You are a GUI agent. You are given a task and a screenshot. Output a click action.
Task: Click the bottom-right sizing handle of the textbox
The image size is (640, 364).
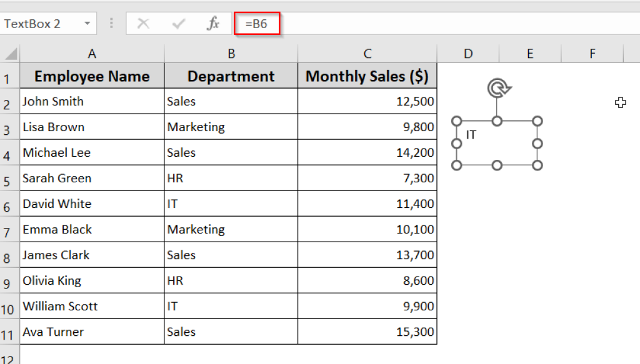537,166
